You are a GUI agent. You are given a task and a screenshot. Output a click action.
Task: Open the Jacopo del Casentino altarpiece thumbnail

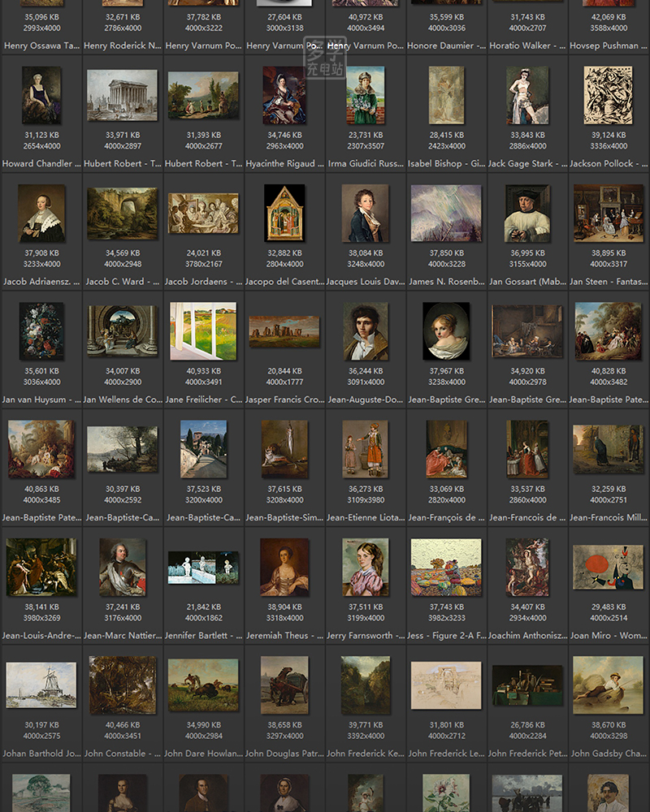(284, 213)
